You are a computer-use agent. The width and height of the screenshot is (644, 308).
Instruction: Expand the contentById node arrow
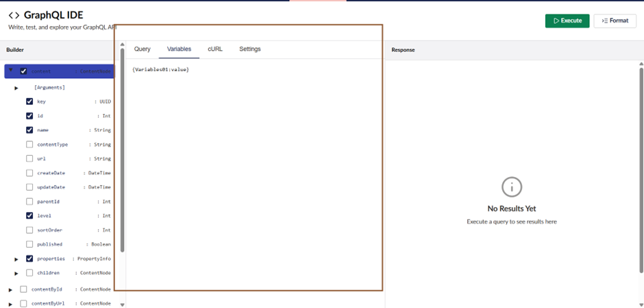tap(10, 290)
